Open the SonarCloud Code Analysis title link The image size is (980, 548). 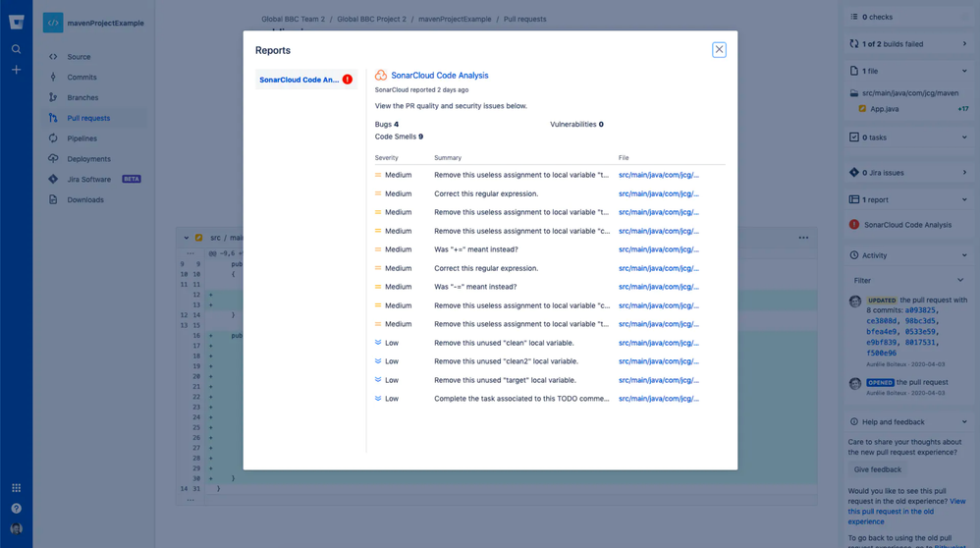[439, 75]
